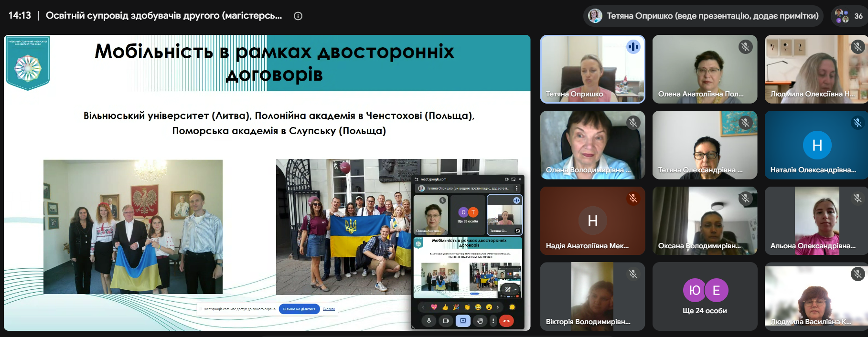Screen dimensions: 868x337
Task: Open the Ще 24 особи participants tile
Action: [705, 296]
